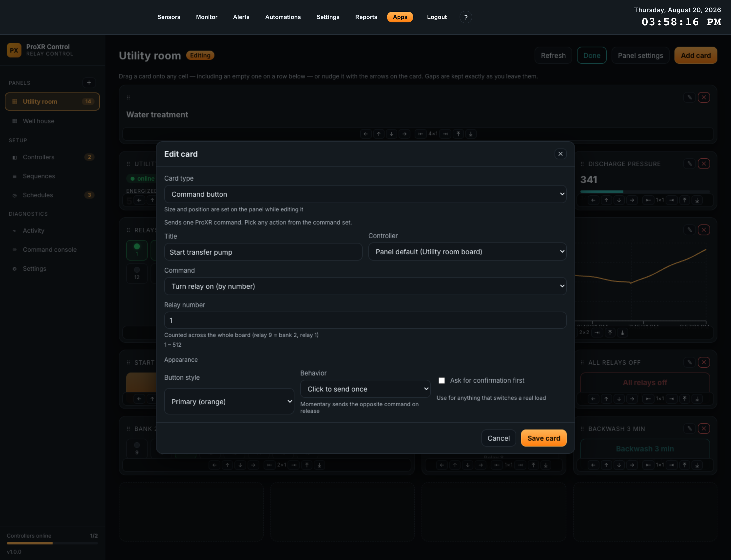Expand the Command dropdown

(x=365, y=286)
